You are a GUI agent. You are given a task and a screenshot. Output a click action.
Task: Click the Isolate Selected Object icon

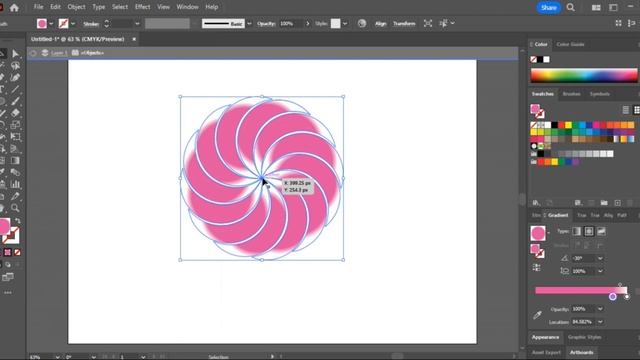click(x=427, y=24)
